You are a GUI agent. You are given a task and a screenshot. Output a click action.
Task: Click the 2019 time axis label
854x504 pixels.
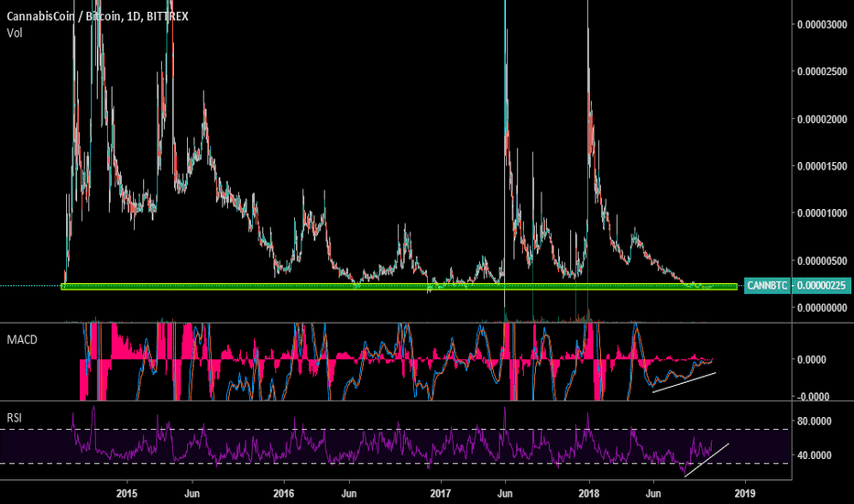tap(745, 493)
